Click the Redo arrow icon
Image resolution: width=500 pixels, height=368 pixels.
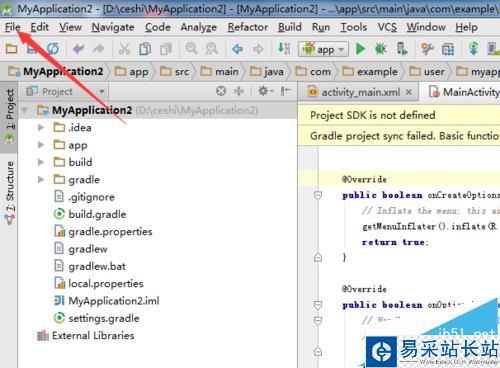coord(99,49)
